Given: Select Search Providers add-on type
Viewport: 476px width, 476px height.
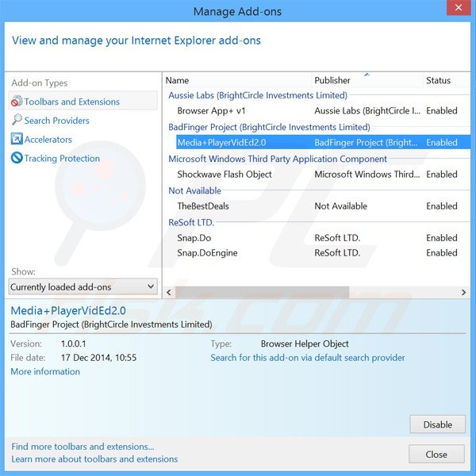Looking at the screenshot, I should [56, 121].
